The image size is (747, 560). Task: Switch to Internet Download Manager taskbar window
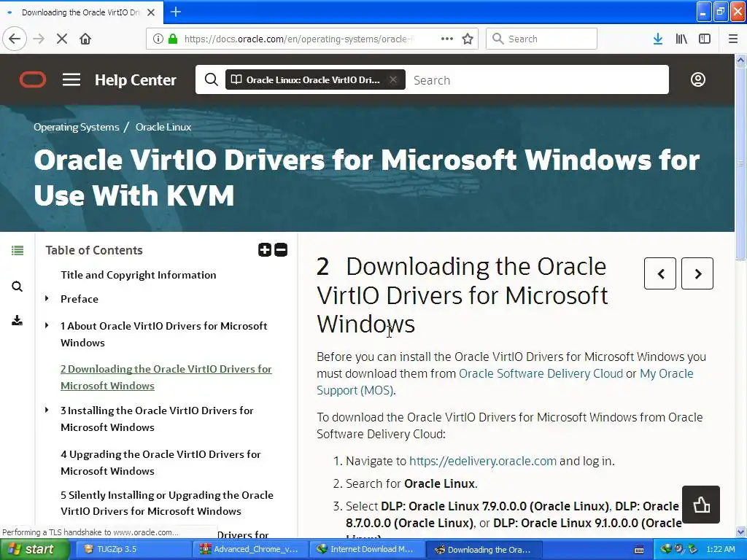(x=366, y=550)
